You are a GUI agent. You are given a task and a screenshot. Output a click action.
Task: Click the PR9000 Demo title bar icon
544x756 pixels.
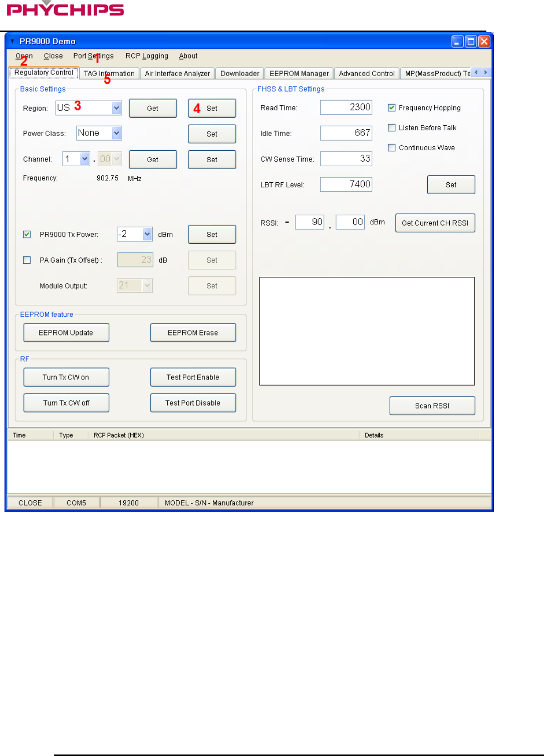(x=12, y=42)
